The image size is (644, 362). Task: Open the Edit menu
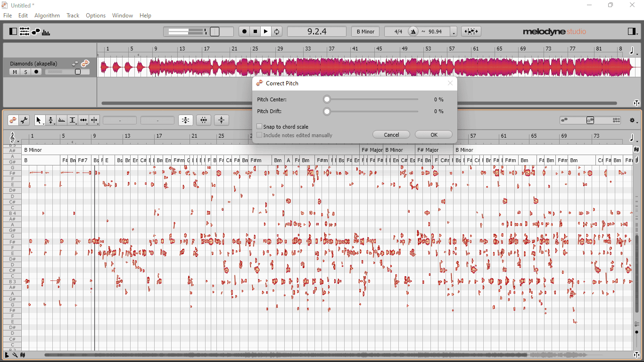tap(23, 16)
